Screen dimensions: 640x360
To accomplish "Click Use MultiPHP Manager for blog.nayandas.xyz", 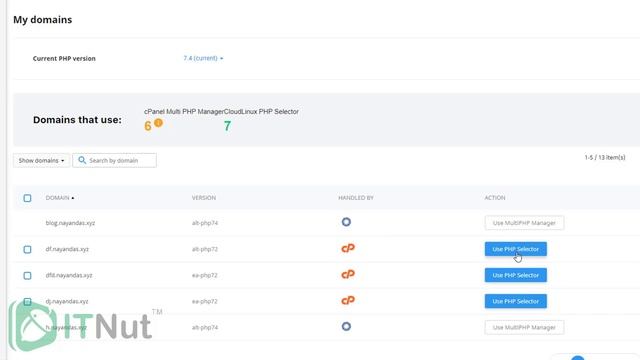I will click(524, 223).
